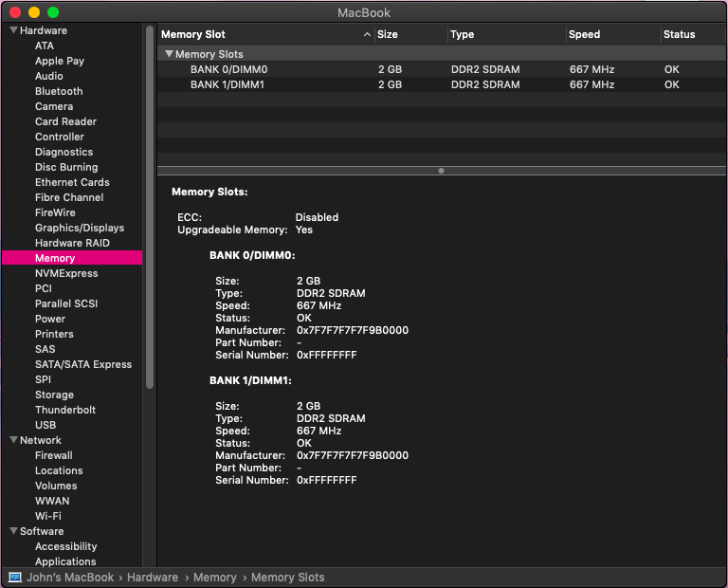Open Firewall under Network
Screen dimensions: 728x588
tap(54, 455)
